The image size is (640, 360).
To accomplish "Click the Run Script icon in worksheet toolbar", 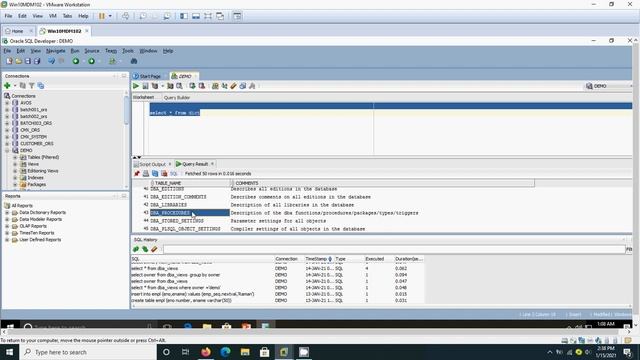I will (145, 86).
